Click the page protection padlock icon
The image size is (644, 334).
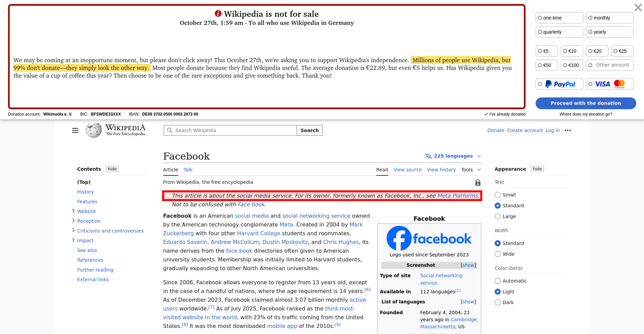pos(478,182)
